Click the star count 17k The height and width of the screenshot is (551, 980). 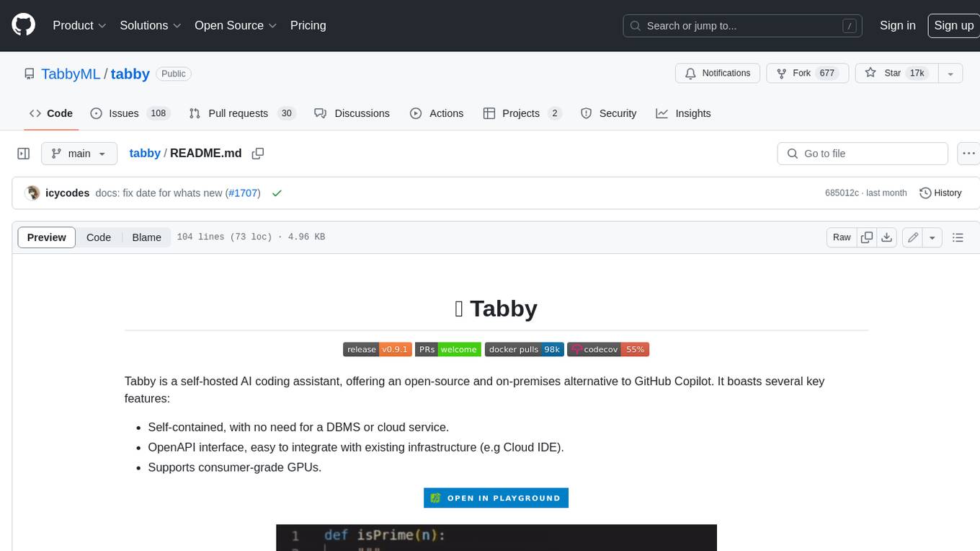917,74
